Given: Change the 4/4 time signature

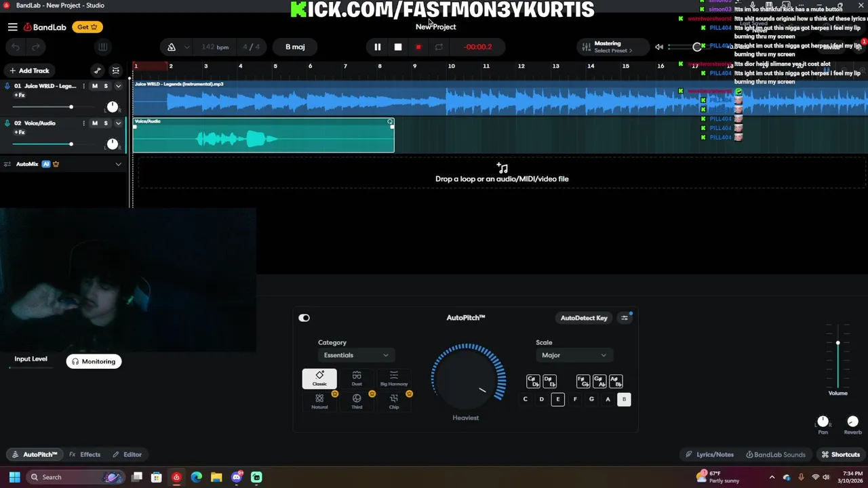Looking at the screenshot, I should (251, 47).
